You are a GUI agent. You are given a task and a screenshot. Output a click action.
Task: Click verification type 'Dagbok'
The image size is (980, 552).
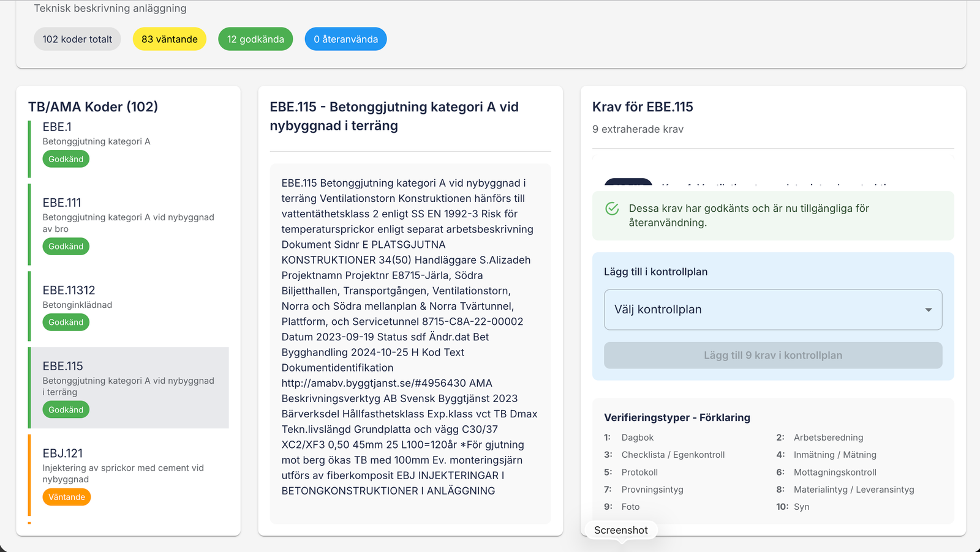click(x=638, y=438)
